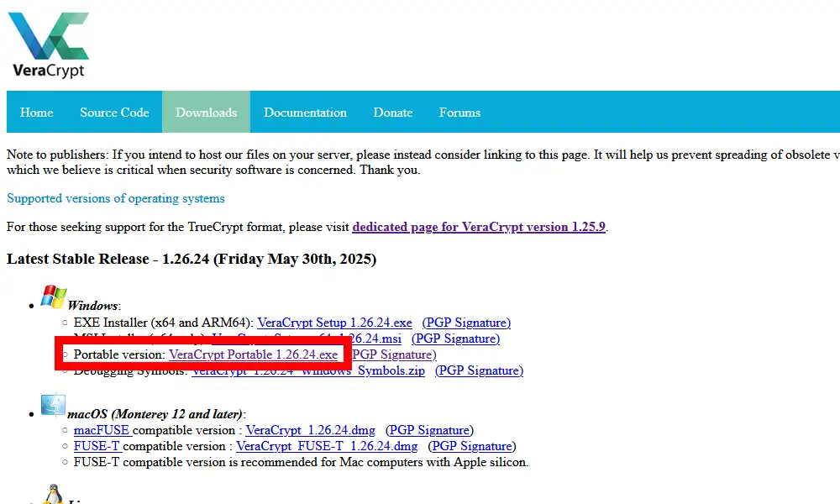The height and width of the screenshot is (504, 840).
Task: Open PGP Signature for MSI installer
Action: pyautogui.click(x=455, y=339)
